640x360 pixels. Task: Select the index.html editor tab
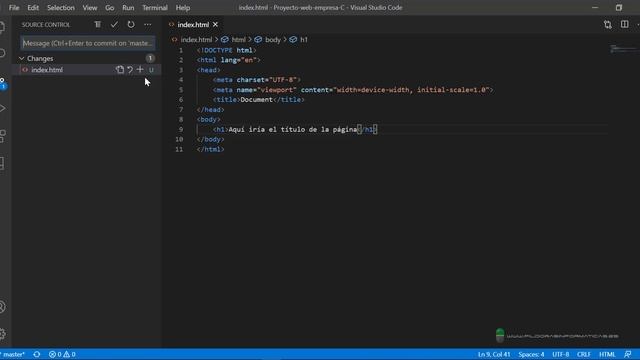[193, 24]
